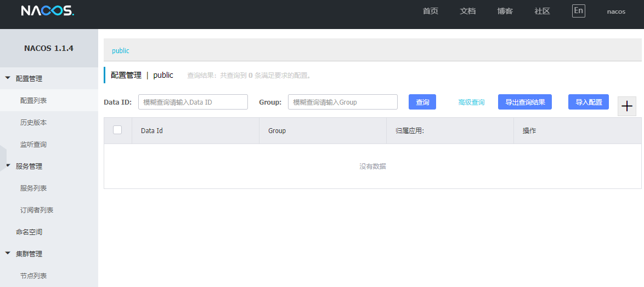Select the public namespace tab
The width and height of the screenshot is (644, 287).
tap(121, 51)
